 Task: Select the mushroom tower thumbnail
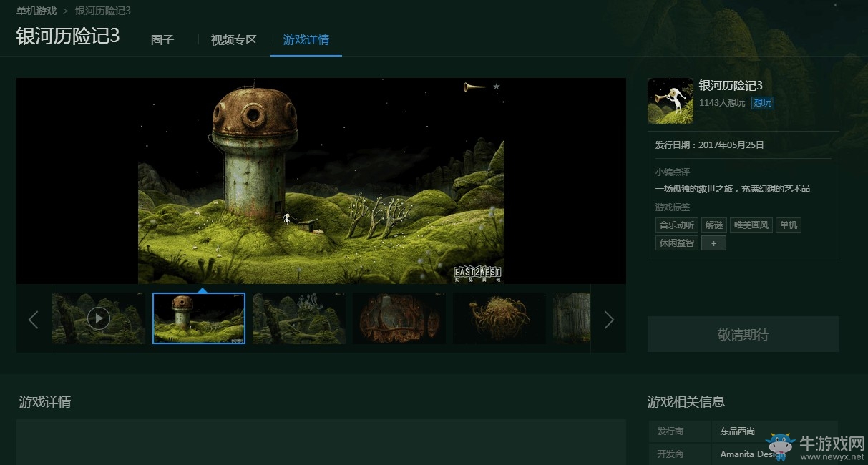[x=199, y=318]
